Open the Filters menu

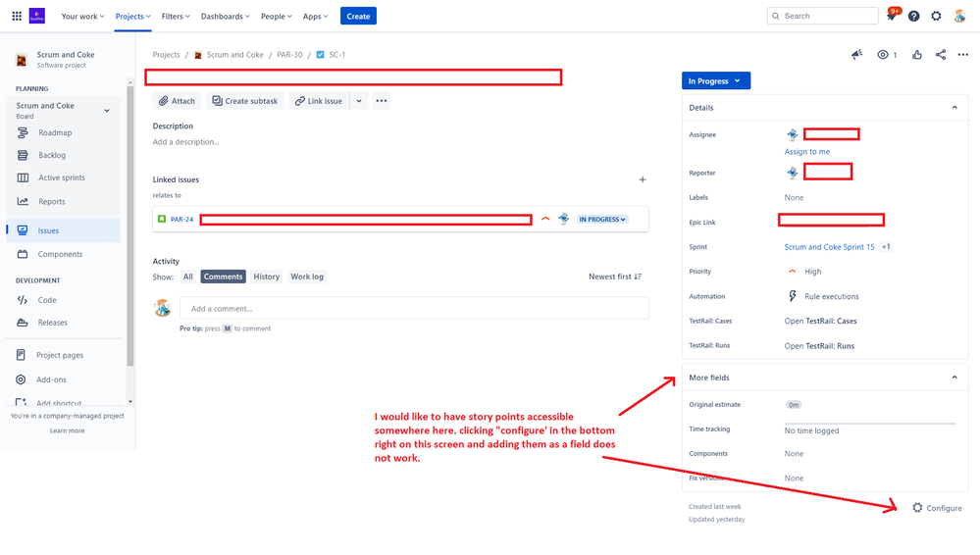pyautogui.click(x=176, y=17)
